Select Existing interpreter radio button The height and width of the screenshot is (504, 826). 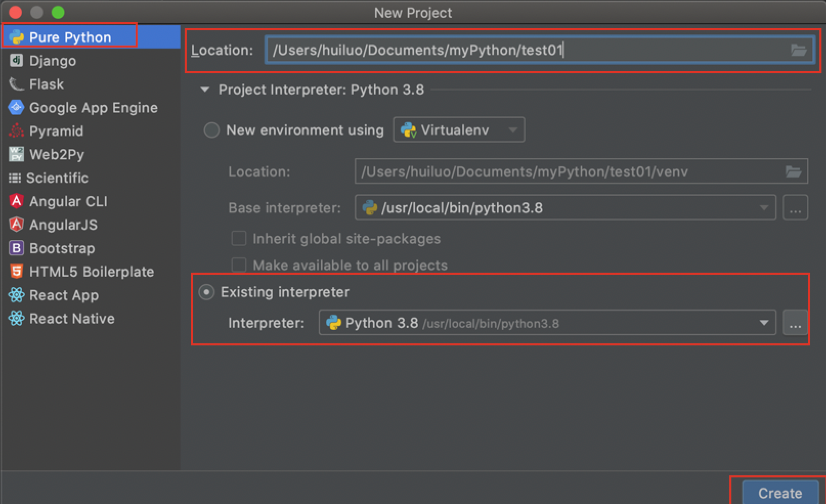(206, 292)
